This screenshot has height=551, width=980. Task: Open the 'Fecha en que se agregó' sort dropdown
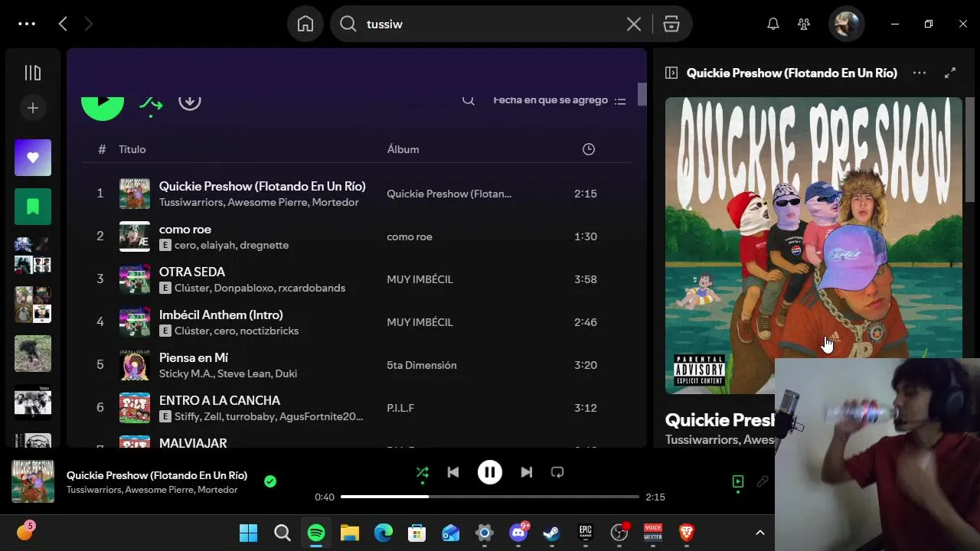560,100
